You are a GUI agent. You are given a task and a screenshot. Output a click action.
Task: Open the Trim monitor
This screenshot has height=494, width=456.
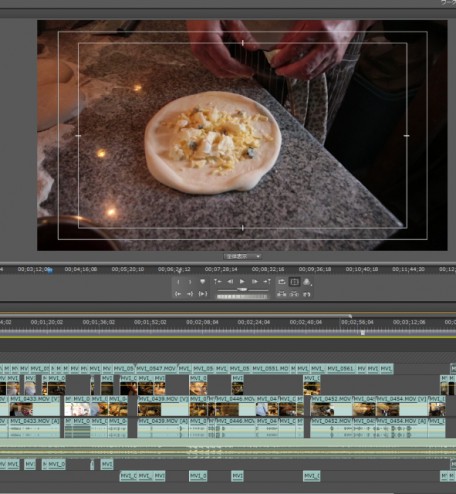coord(307,294)
